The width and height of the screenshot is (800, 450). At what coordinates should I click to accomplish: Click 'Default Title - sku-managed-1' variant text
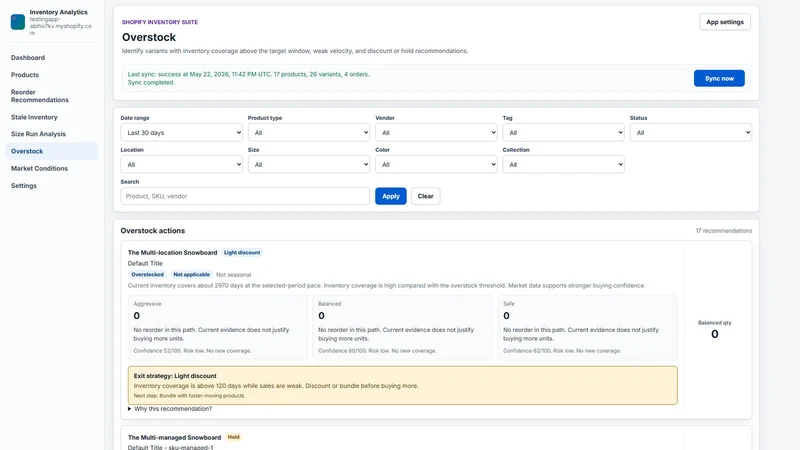(170, 447)
